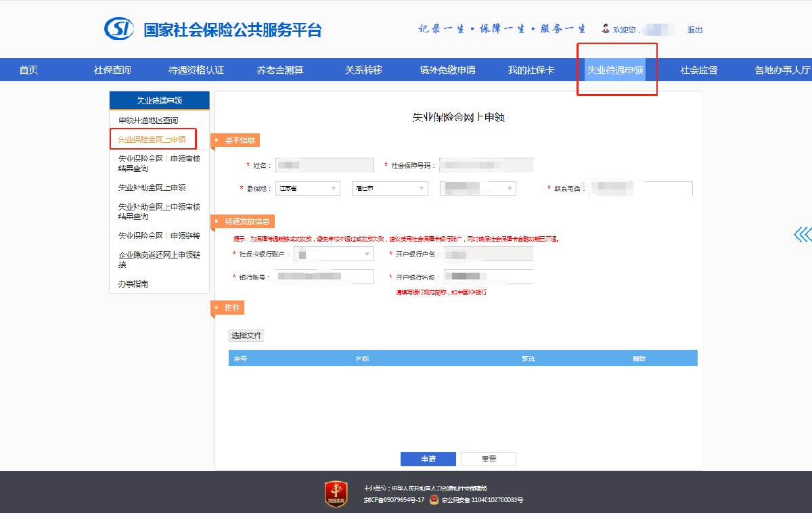
Task: Open the 江苏省 province dropdown
Action: (308, 189)
